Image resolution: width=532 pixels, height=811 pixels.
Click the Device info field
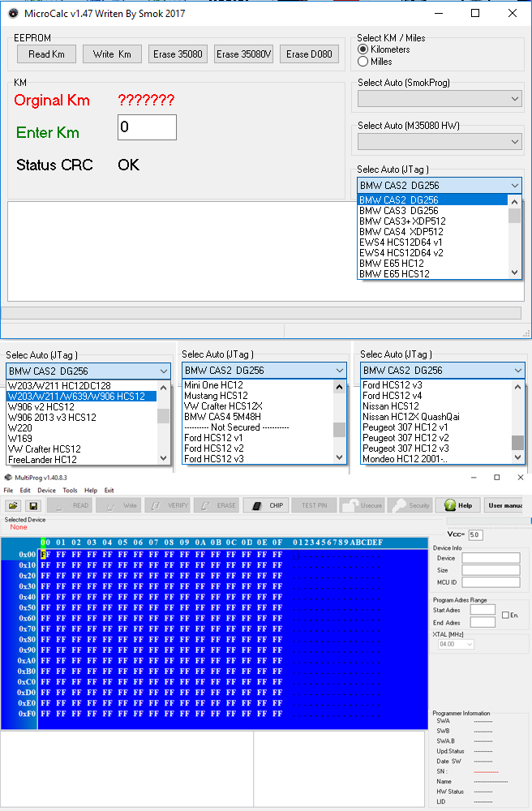click(x=491, y=558)
